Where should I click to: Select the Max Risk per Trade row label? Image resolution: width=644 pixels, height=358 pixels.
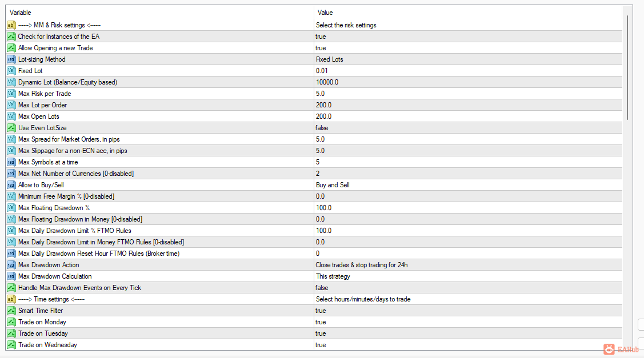pos(45,94)
